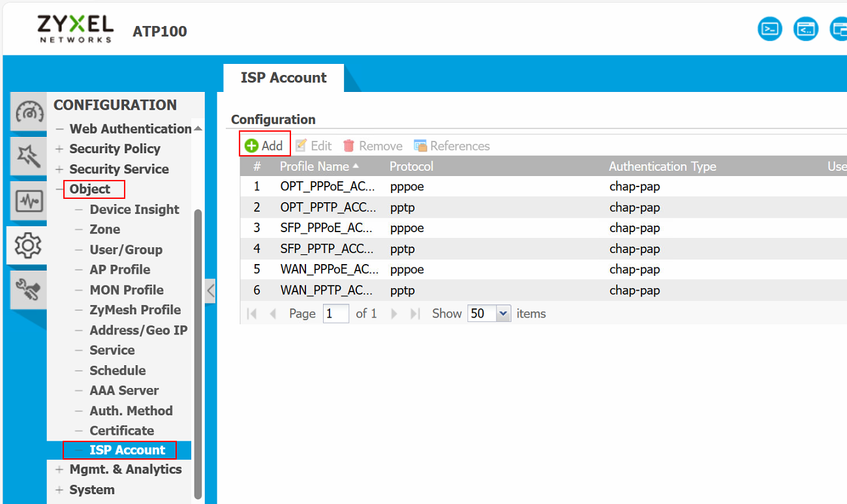Open the CLI console icon in header

click(x=770, y=29)
